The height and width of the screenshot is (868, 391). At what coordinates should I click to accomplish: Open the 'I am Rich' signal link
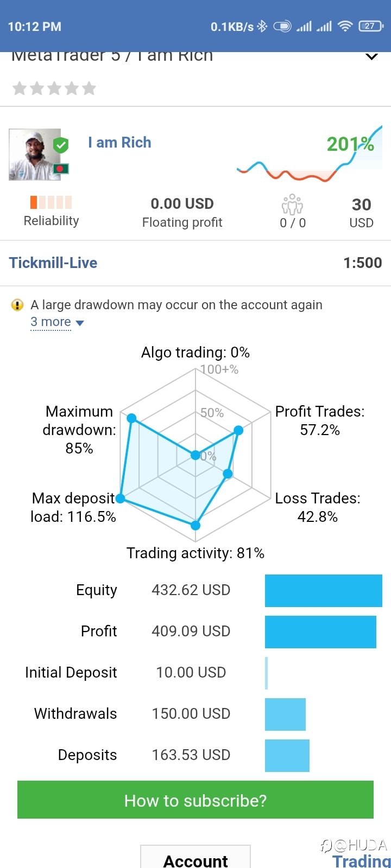pos(119,143)
